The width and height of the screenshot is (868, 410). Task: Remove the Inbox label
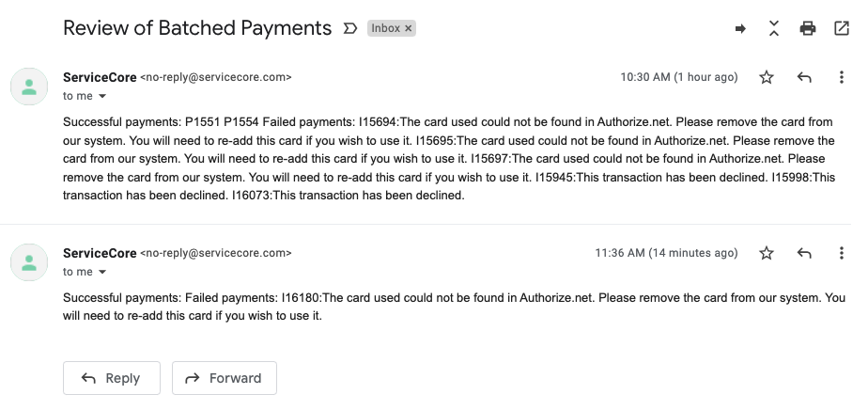click(x=409, y=28)
